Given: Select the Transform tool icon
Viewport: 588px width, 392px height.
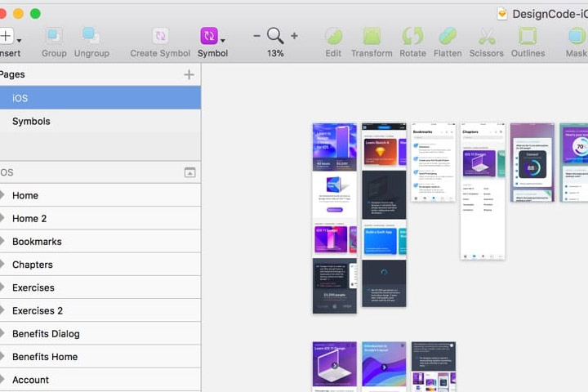Looking at the screenshot, I should point(372,37).
